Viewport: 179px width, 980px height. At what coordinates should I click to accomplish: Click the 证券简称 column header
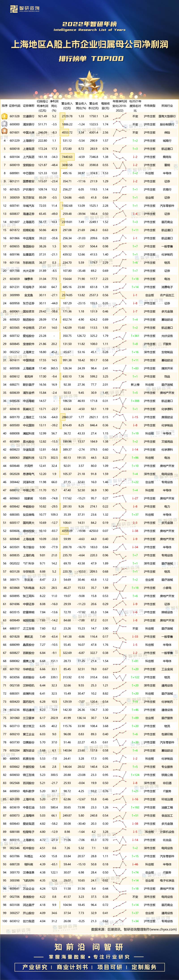28,105
